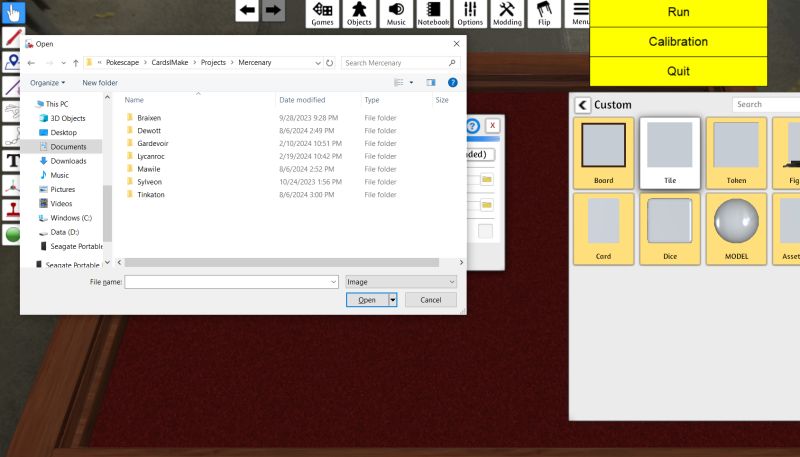Select the Text tool with letter T
This screenshot has width=800, height=457.
coord(12,161)
